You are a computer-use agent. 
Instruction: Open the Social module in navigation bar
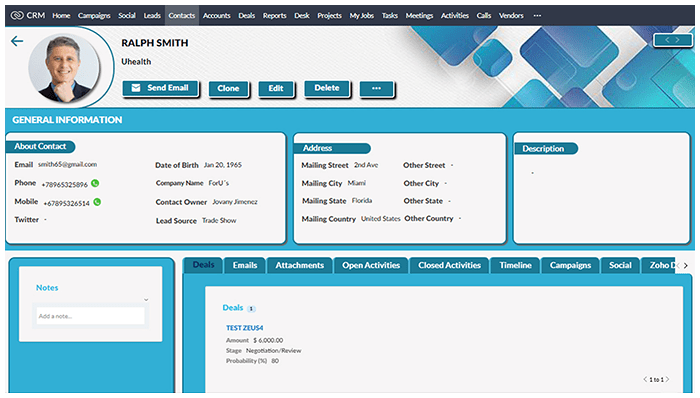click(x=127, y=16)
